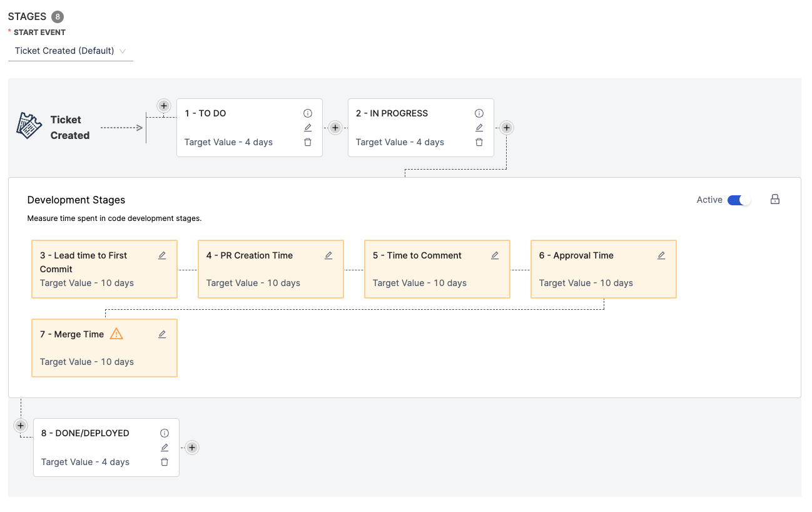The image size is (812, 512).
Task: Add stage between TO DO and IN PROGRESS
Action: [x=335, y=128]
